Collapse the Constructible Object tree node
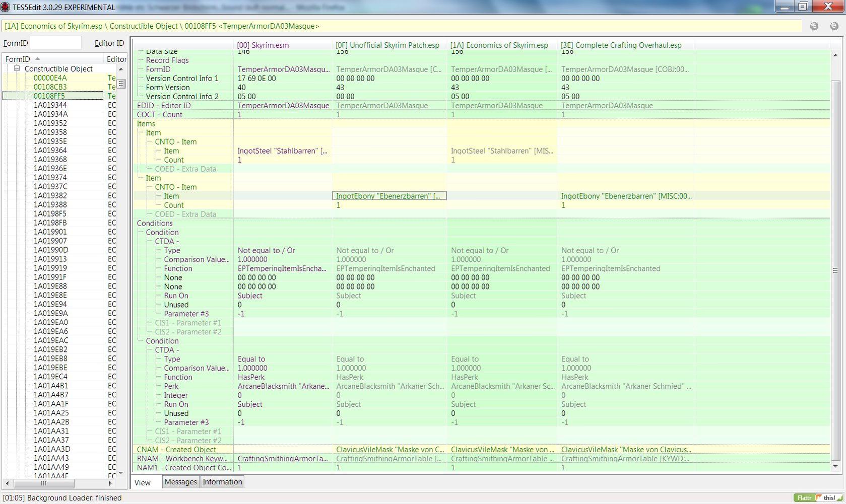Image resolution: width=846 pixels, height=504 pixels. (x=17, y=68)
